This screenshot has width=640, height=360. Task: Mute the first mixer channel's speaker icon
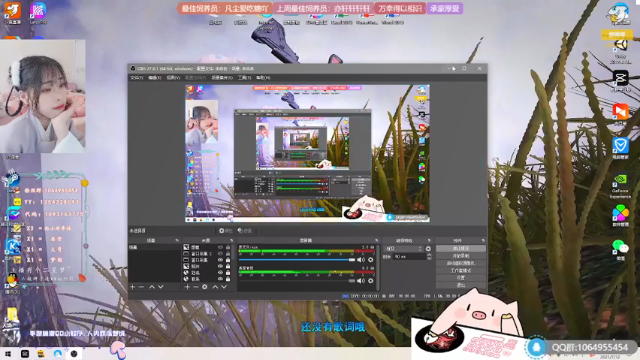[x=361, y=260]
